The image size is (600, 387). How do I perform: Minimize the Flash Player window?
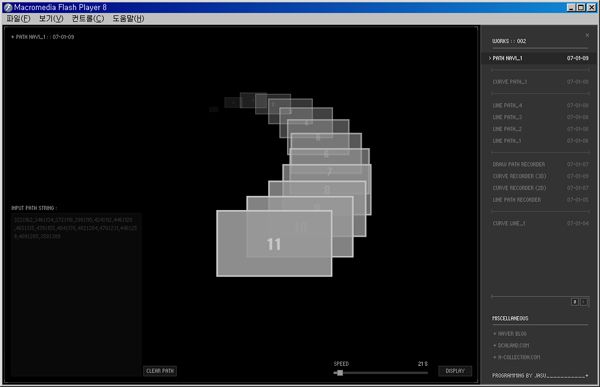pos(571,7)
